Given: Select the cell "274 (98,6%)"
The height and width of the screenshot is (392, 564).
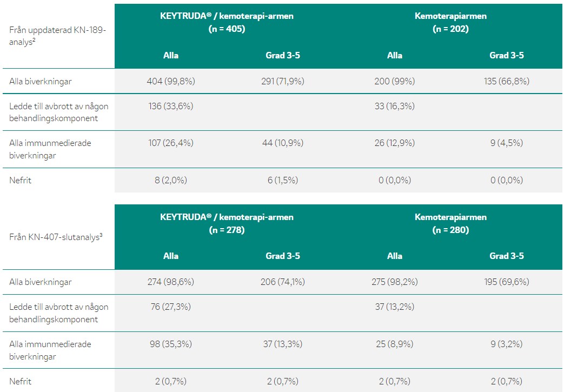Looking at the screenshot, I should coord(171,282).
